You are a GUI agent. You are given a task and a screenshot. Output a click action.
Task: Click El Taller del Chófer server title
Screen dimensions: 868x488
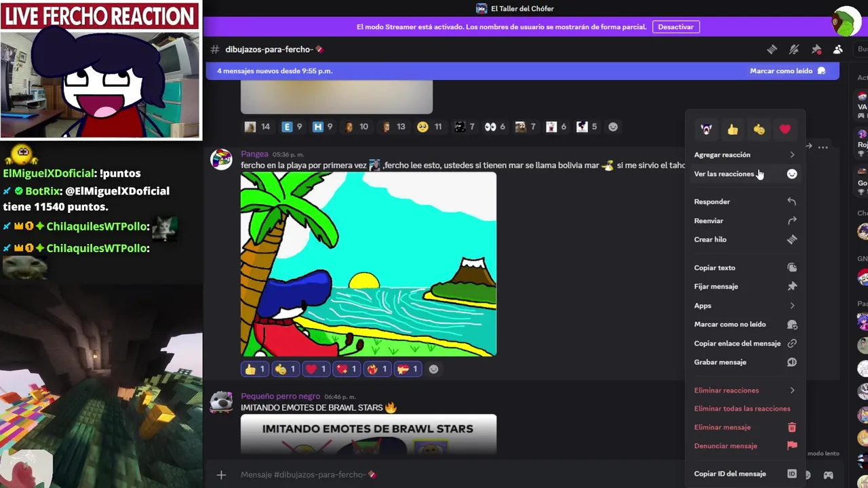(522, 9)
